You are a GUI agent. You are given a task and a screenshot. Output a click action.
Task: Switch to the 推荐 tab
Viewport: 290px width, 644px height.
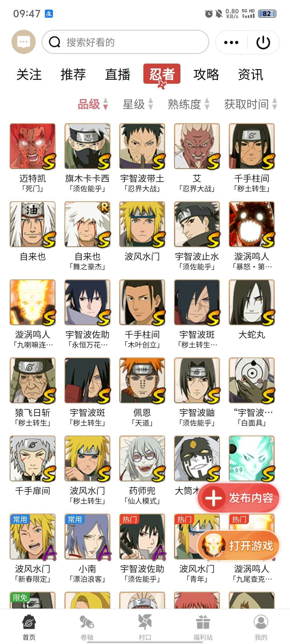tap(73, 74)
